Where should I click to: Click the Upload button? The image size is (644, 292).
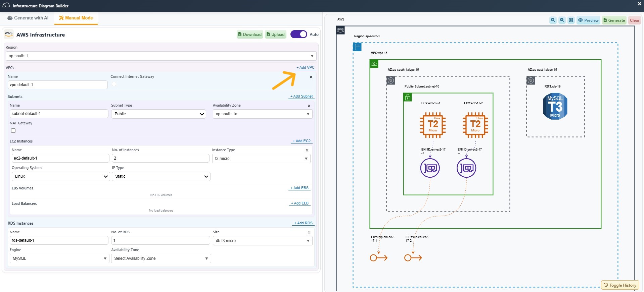(x=276, y=34)
